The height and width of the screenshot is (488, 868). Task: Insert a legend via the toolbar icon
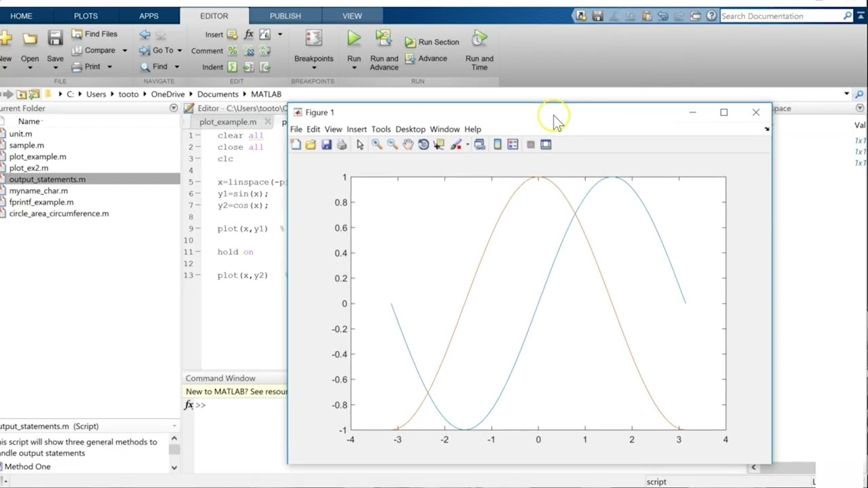[x=513, y=144]
